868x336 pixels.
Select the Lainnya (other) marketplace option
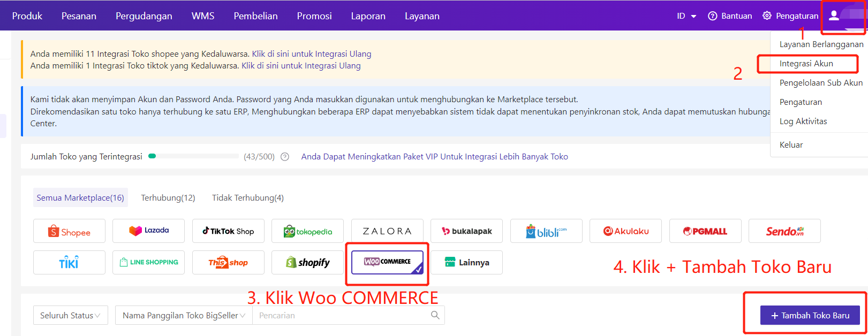point(466,263)
